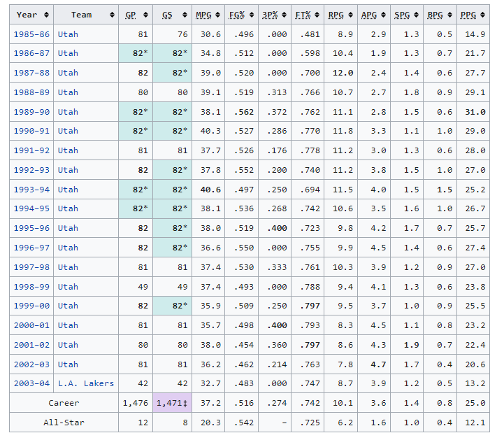Open the 1988-89 season link
This screenshot has height=440, width=504.
point(31,92)
